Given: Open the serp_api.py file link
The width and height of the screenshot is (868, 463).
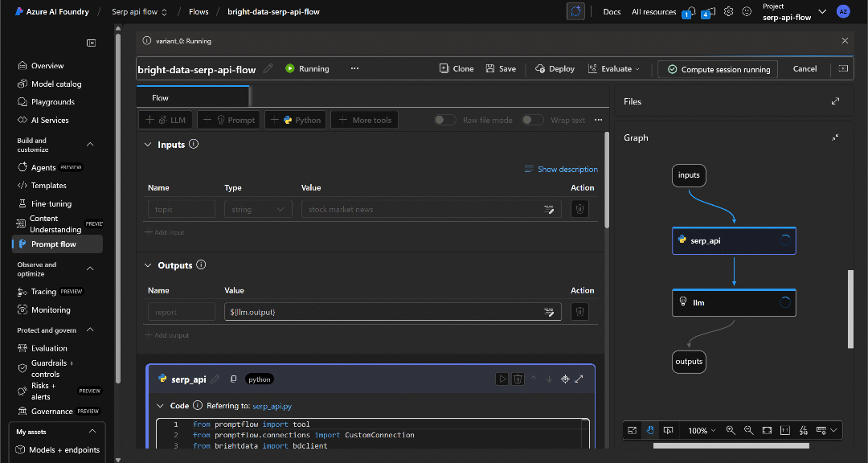Looking at the screenshot, I should point(272,407).
